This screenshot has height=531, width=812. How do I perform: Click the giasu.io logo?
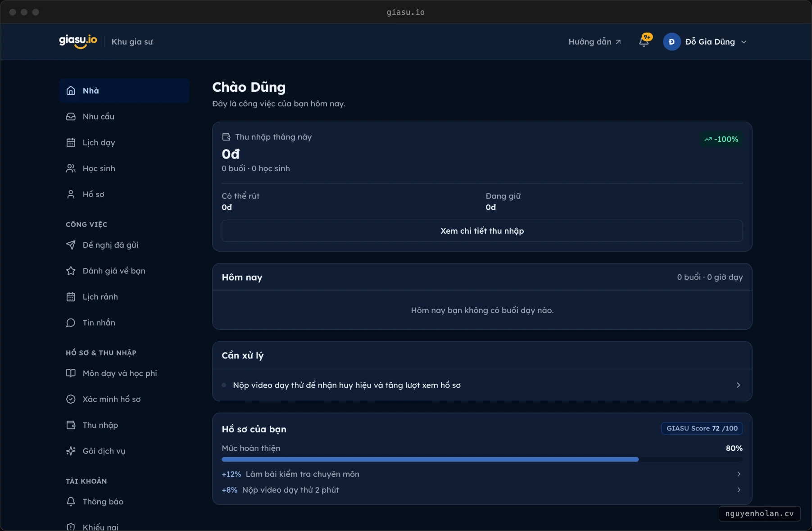point(78,41)
